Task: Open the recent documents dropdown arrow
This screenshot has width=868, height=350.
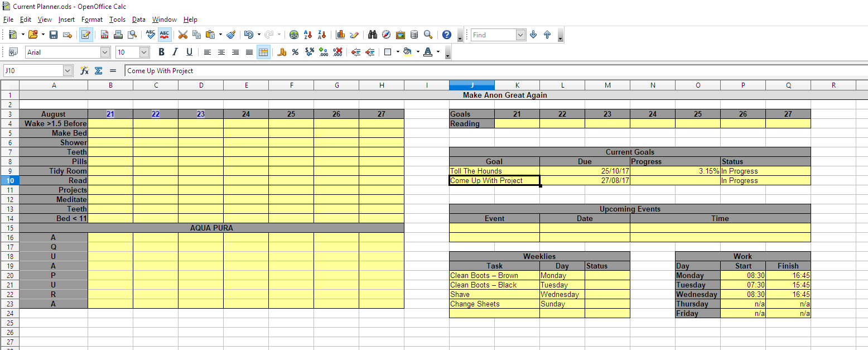Action: tap(43, 35)
